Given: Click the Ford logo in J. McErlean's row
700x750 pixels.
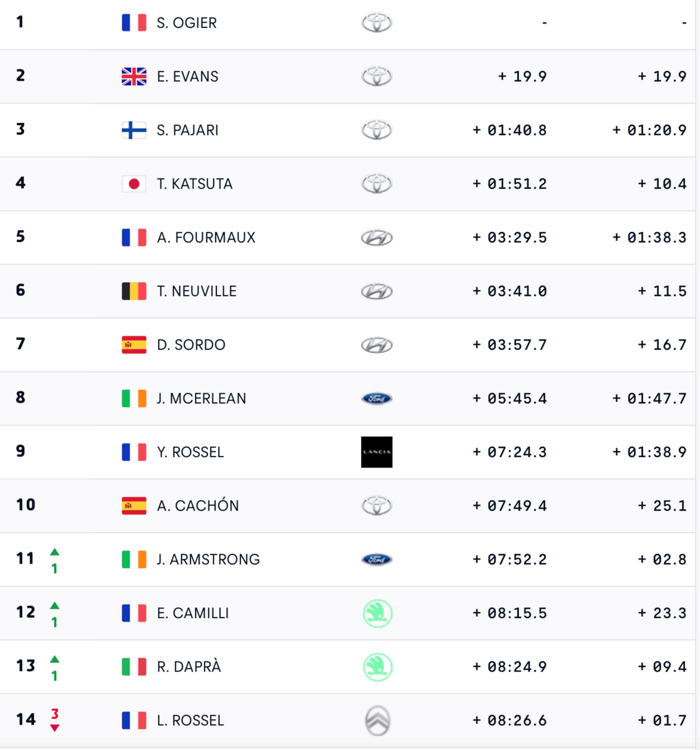Looking at the screenshot, I should point(377,398).
